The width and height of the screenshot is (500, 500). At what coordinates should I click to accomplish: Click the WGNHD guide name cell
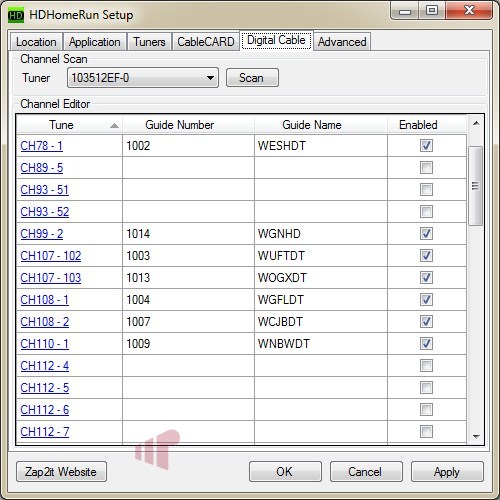[321, 234]
